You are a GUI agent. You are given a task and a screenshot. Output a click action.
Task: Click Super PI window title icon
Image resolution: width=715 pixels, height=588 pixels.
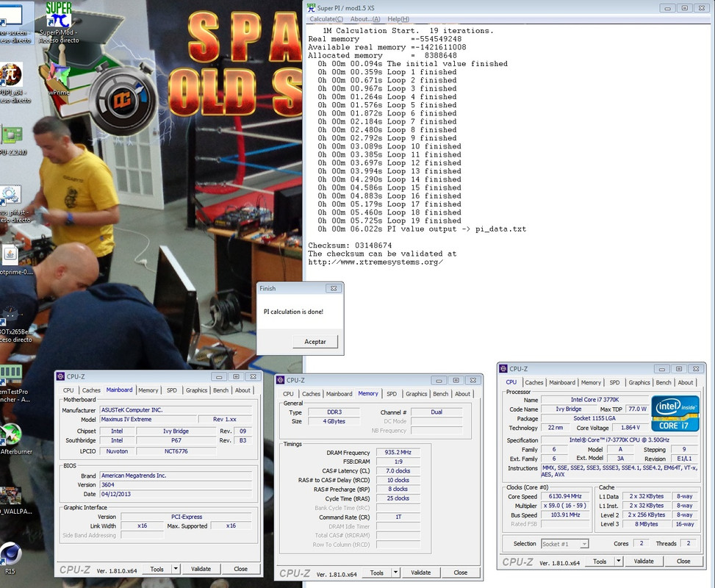pyautogui.click(x=311, y=8)
